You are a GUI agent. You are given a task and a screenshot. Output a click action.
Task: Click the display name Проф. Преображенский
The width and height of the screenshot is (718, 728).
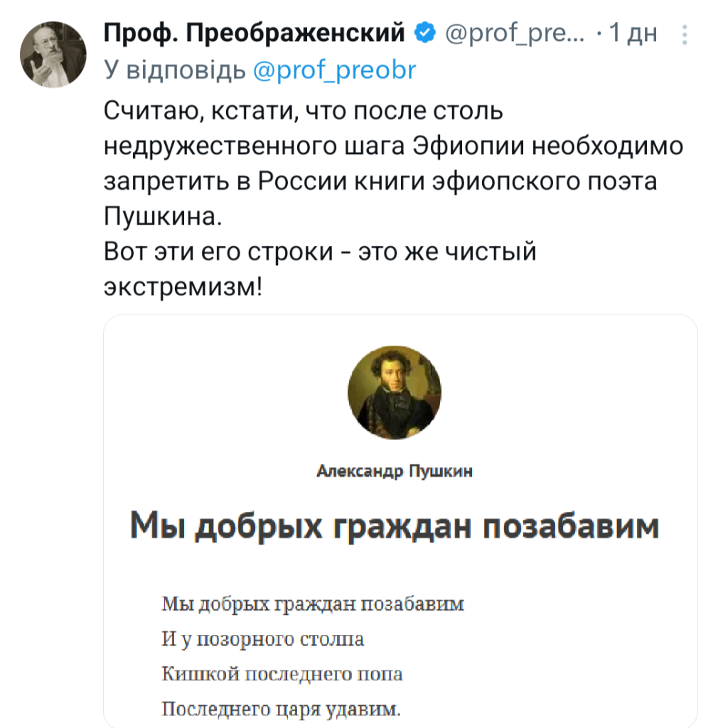[254, 33]
